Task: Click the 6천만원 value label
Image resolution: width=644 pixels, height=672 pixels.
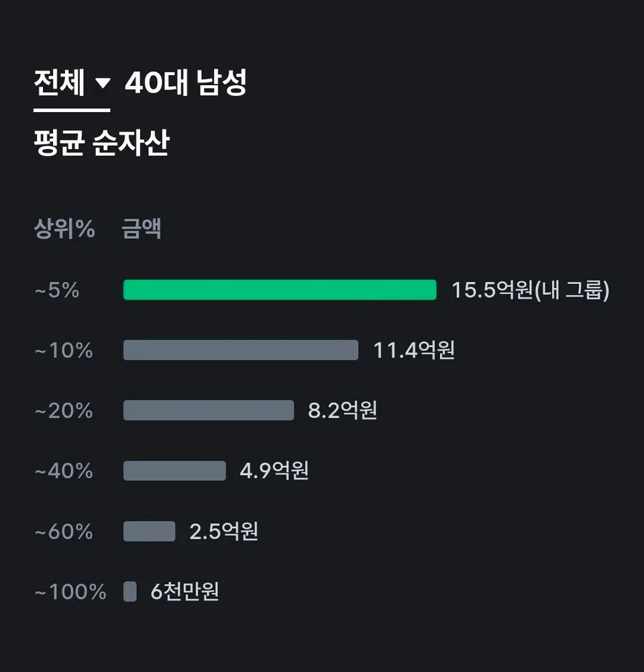Action: 184,591
